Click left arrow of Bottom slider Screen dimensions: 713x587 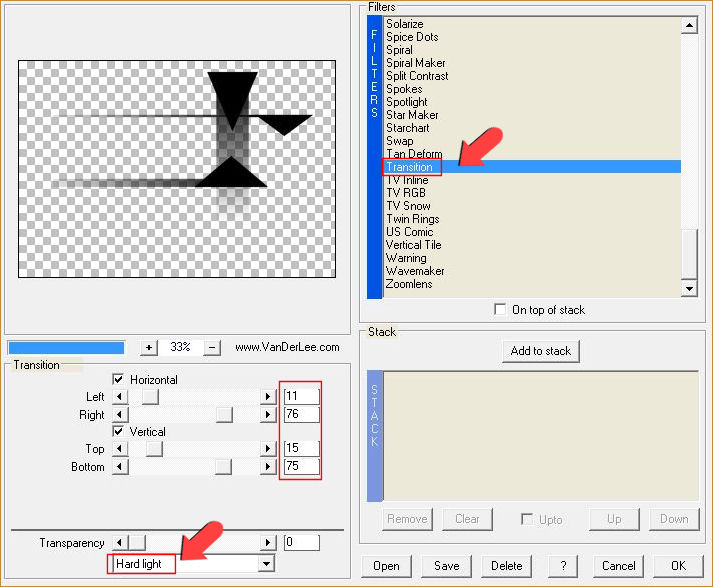(120, 467)
